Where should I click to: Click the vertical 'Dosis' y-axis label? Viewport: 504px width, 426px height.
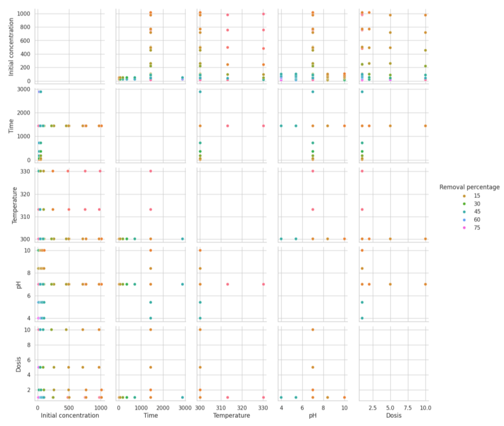18,364
